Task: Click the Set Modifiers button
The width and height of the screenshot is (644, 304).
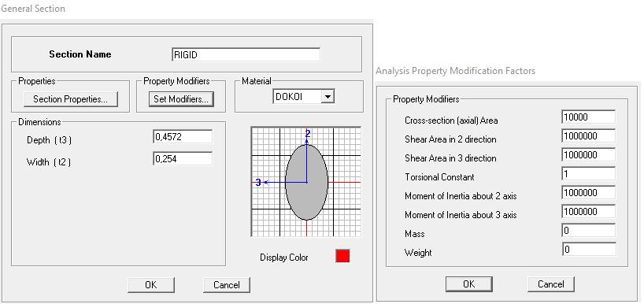Action: point(181,99)
